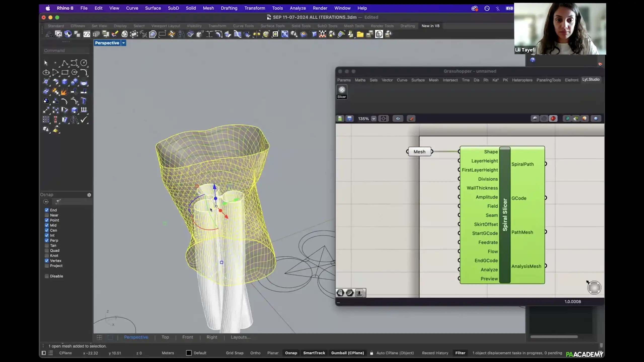Viewport: 644px width, 362px height.
Task: Click the Osnap settings gear icon
Action: point(89,195)
